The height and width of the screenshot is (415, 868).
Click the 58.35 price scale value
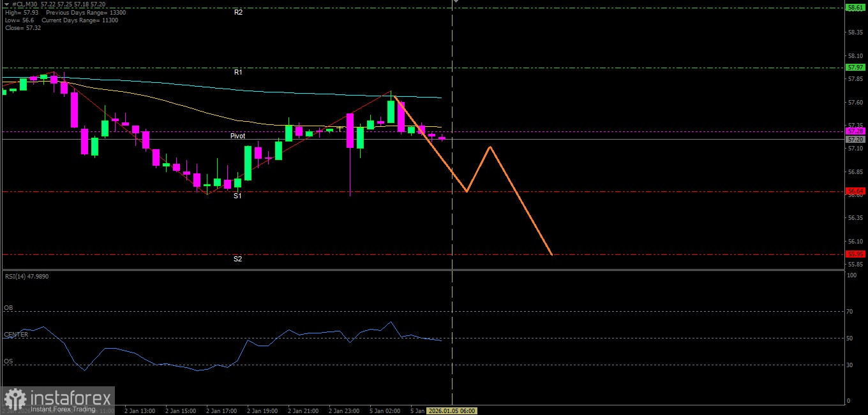(855, 33)
